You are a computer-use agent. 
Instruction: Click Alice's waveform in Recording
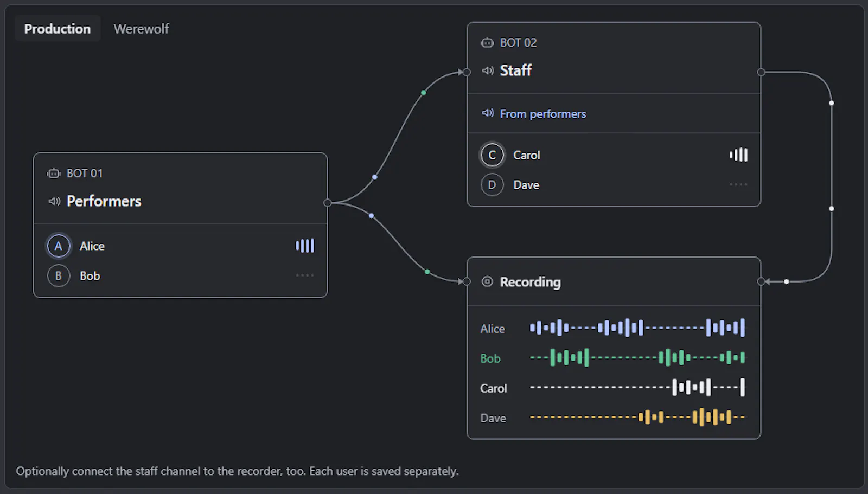click(x=637, y=328)
